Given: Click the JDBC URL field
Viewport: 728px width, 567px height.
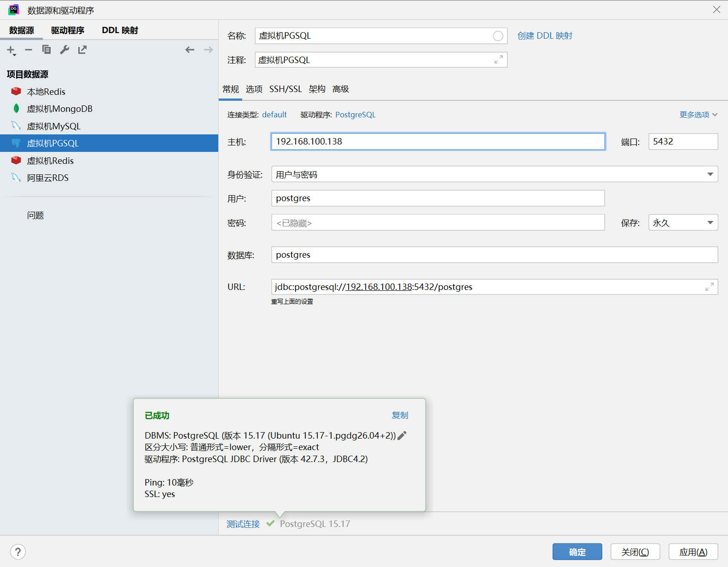Looking at the screenshot, I should pyautogui.click(x=495, y=287).
